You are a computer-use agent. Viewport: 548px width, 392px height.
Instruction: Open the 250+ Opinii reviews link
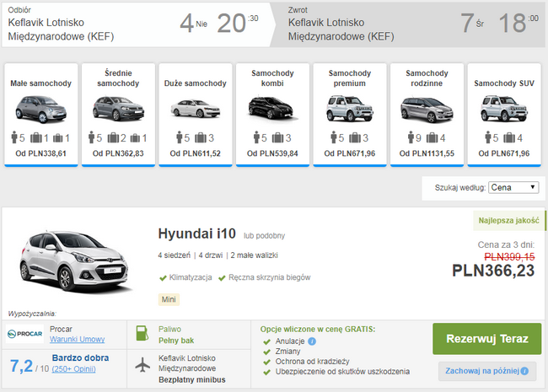pyautogui.click(x=73, y=369)
